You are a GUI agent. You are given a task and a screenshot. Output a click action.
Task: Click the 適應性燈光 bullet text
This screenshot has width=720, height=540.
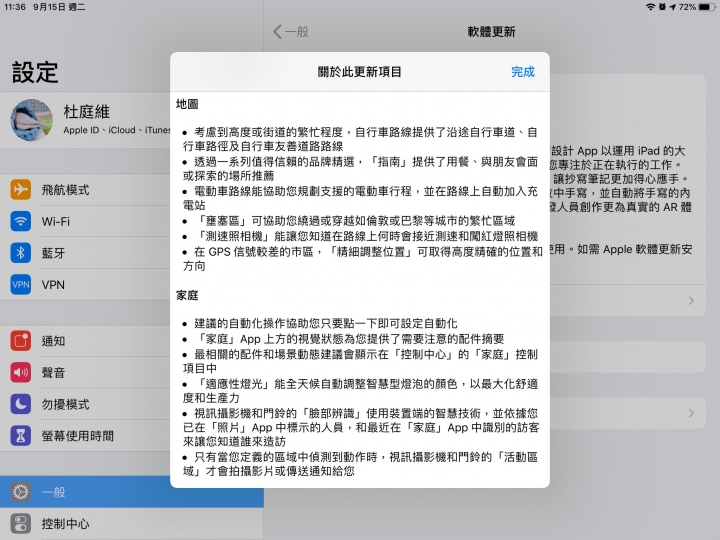[x=360, y=391]
